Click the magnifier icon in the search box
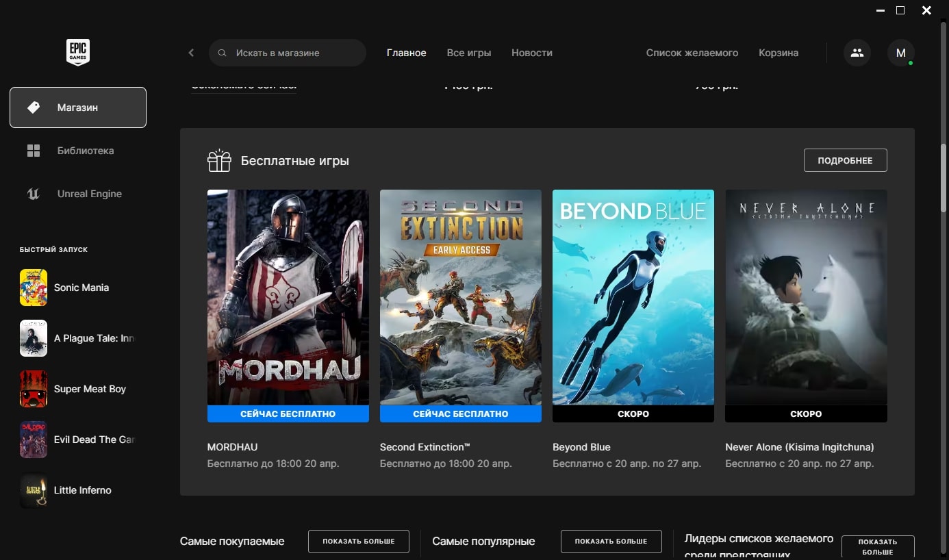949x560 pixels. tap(222, 53)
